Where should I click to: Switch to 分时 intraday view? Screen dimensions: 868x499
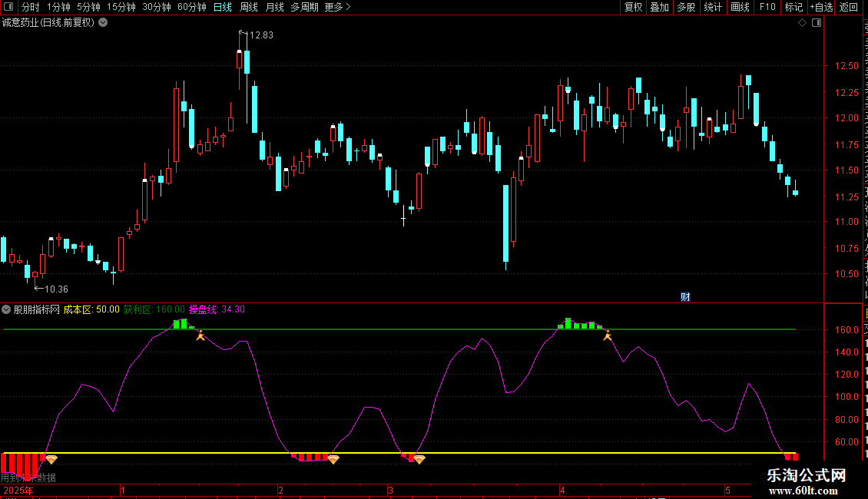tap(31, 7)
